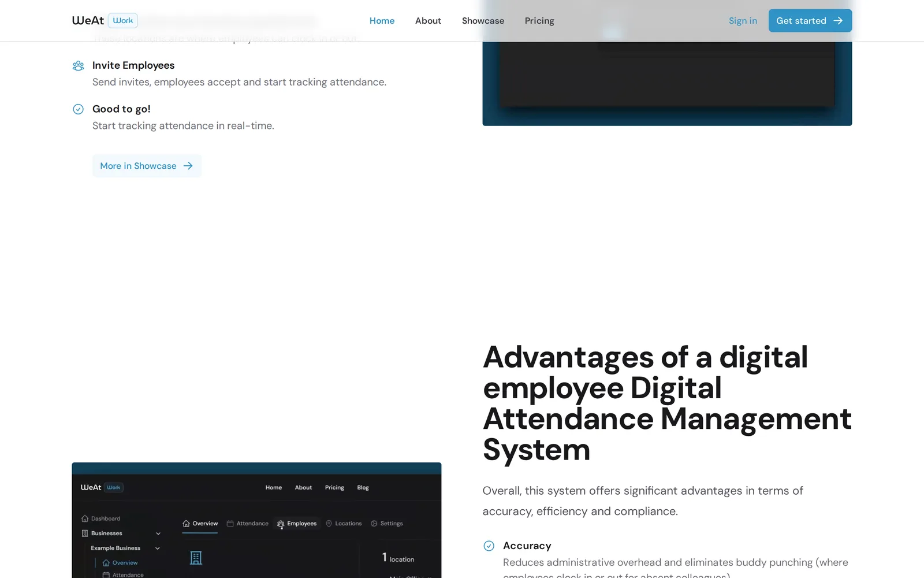Screen dimensions: 924x578
Task: Click Blog link in preview header
Action: click(x=363, y=488)
